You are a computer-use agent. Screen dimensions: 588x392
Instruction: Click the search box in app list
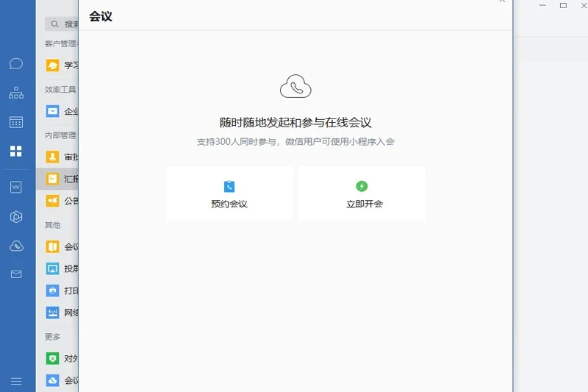(x=62, y=24)
